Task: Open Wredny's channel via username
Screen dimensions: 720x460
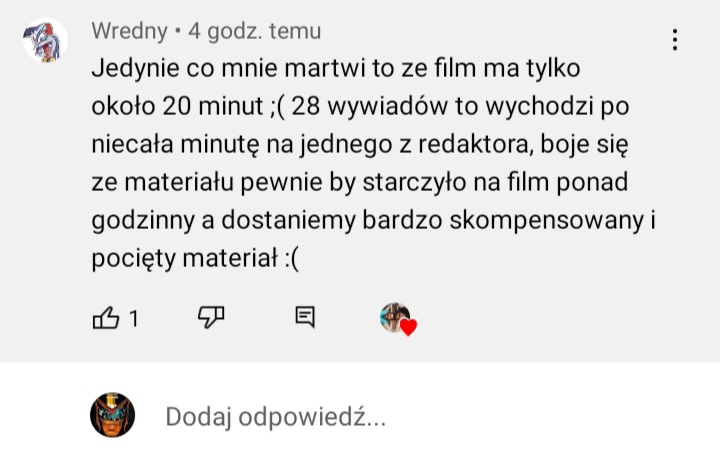Action: pos(129,31)
